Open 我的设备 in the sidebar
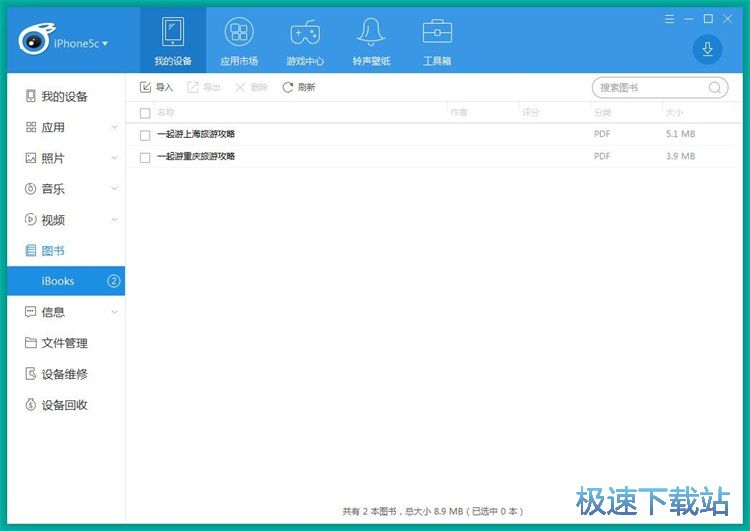 coord(64,97)
